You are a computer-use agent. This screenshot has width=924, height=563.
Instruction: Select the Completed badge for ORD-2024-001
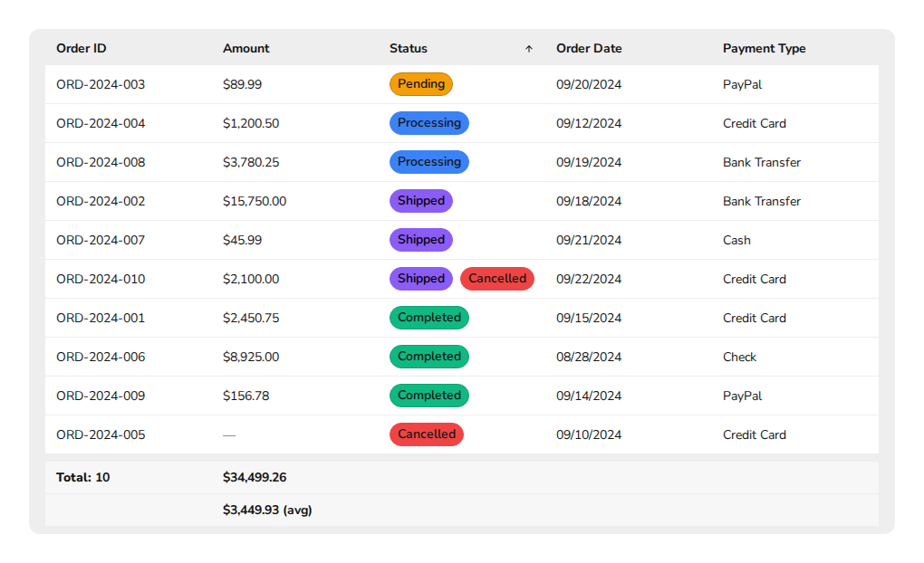point(428,318)
